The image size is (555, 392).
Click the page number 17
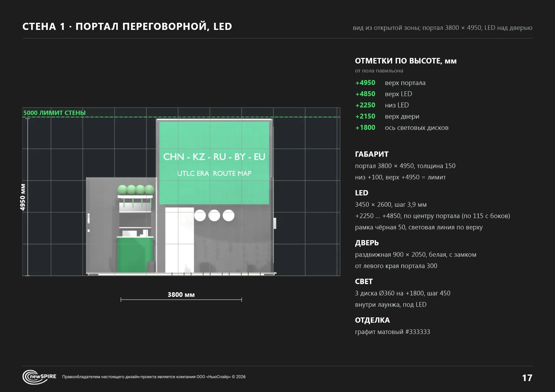[x=527, y=378]
